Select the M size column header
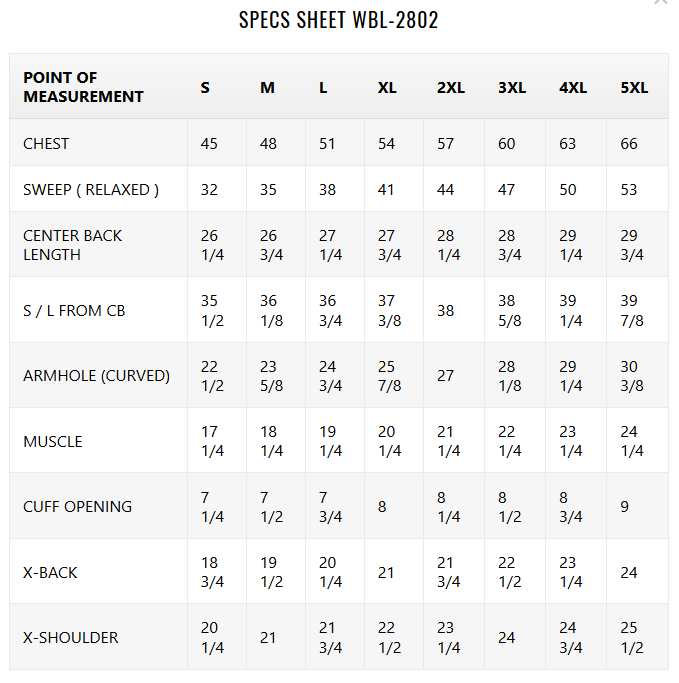Image resolution: width=679 pixels, height=683 pixels. pyautogui.click(x=267, y=87)
